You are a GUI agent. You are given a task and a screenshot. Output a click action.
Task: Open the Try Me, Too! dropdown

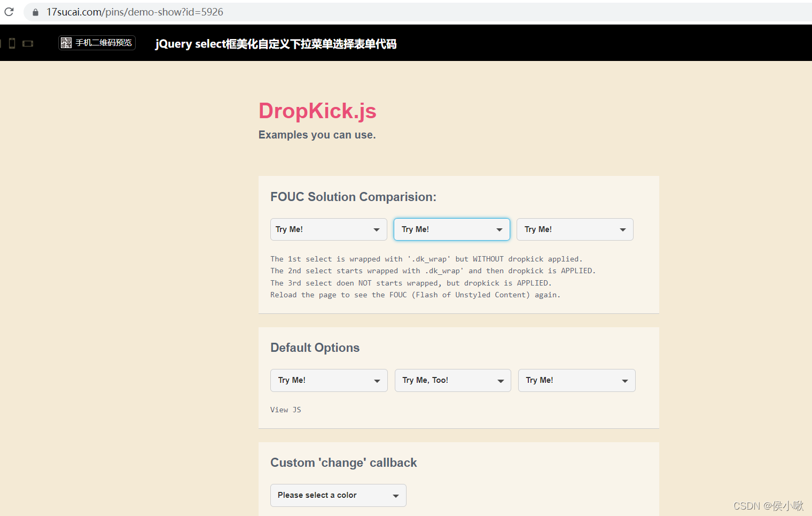(x=453, y=380)
